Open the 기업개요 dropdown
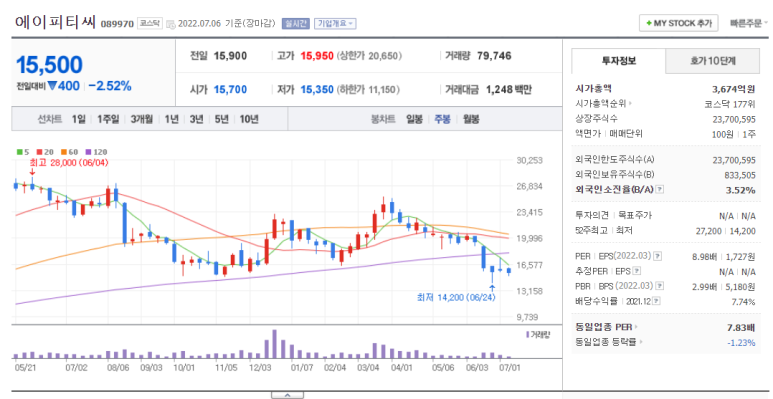The width and height of the screenshot is (773, 399). pyautogui.click(x=335, y=23)
